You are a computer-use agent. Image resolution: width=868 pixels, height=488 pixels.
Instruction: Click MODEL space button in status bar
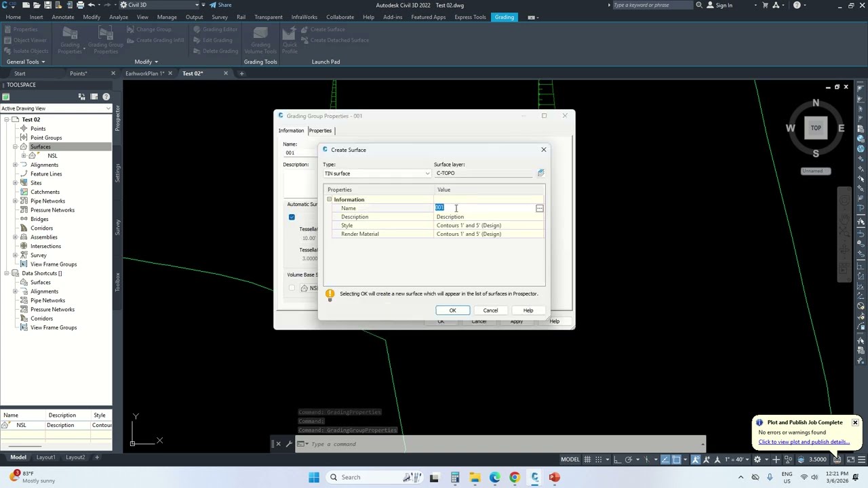570,460
